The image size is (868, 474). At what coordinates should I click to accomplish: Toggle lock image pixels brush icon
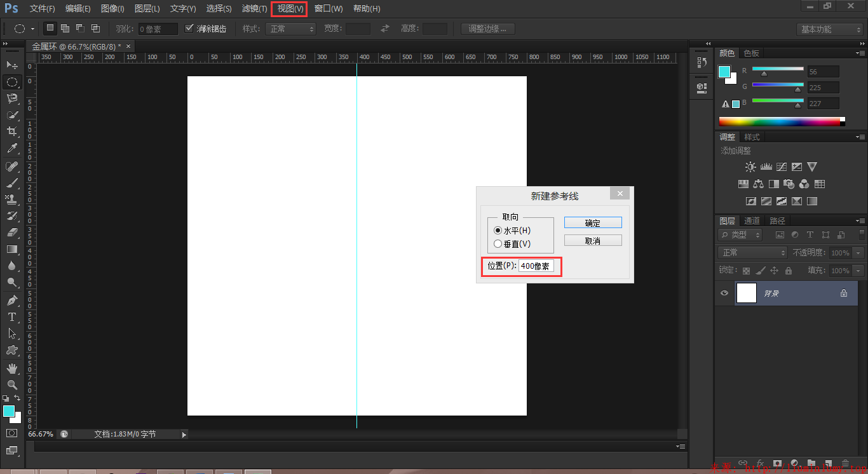761,271
